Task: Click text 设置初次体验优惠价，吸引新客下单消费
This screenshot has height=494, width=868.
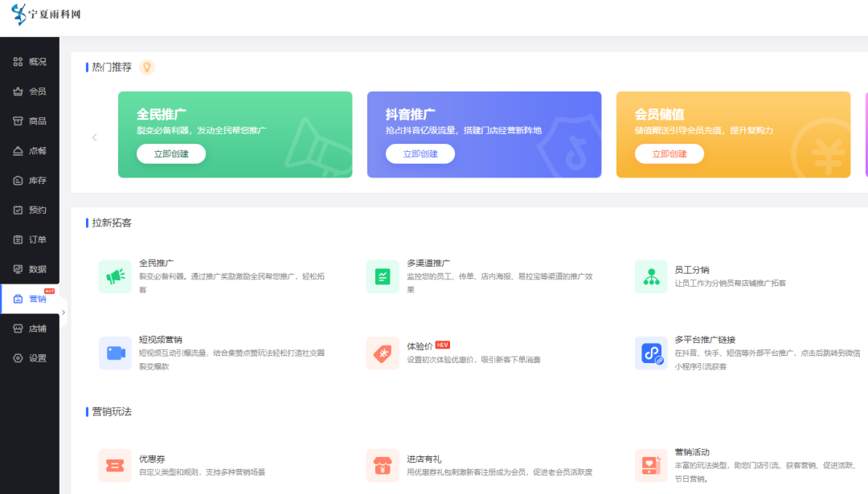Action: pyautogui.click(x=474, y=360)
